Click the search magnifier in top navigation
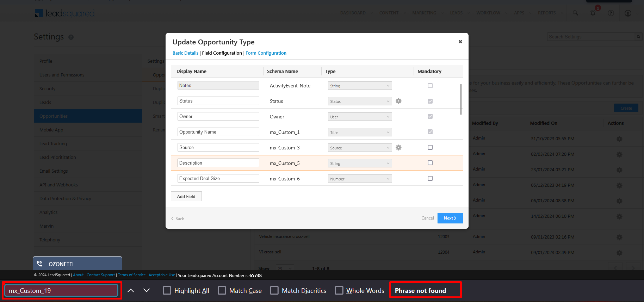This screenshot has height=302, width=644. coord(575,13)
